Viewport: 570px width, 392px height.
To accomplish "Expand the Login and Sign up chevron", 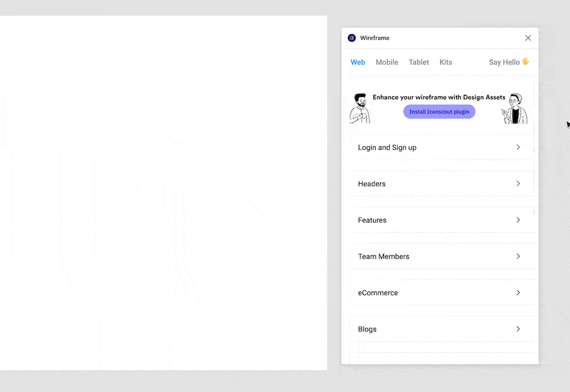I will (x=518, y=148).
